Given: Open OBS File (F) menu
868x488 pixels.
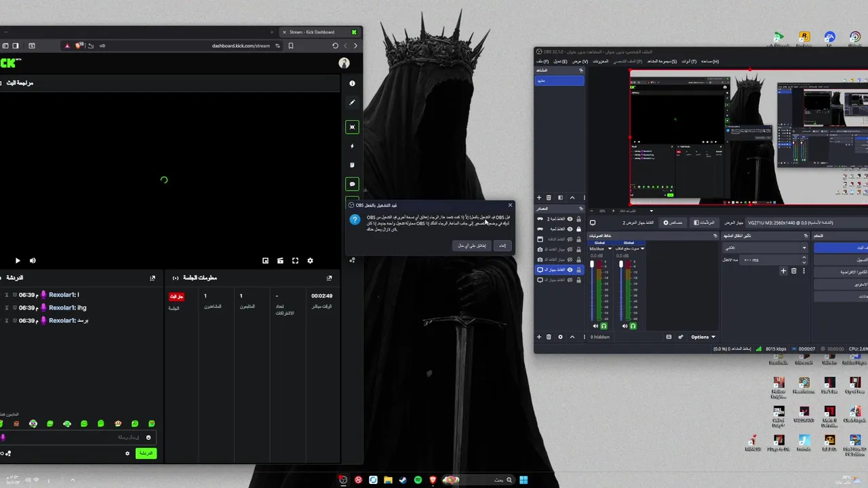Looking at the screenshot, I should [x=542, y=61].
